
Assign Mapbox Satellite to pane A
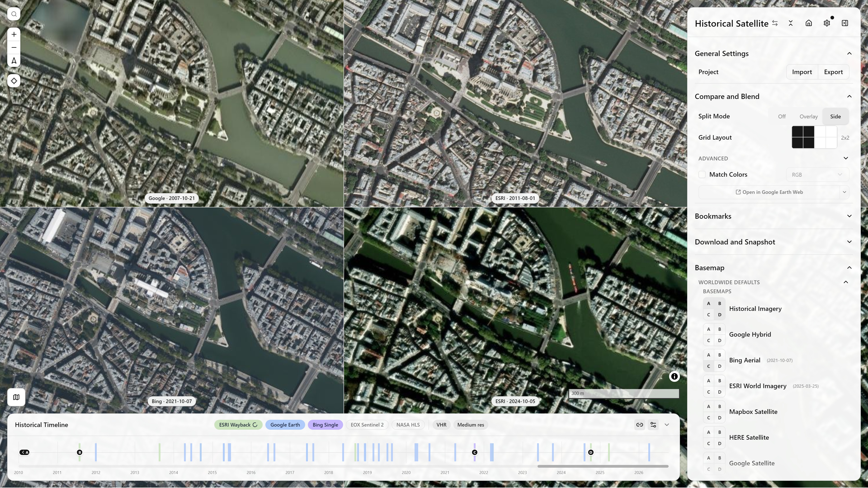[x=709, y=406]
